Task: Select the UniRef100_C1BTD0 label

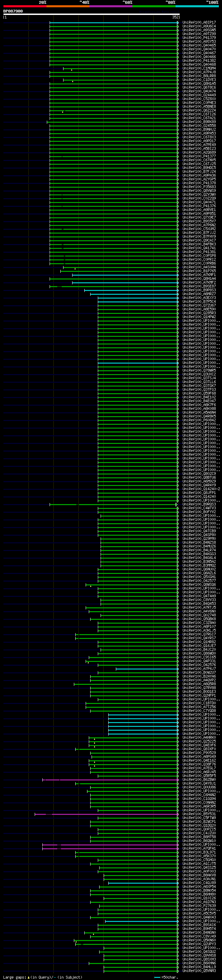Action: click(x=199, y=703)
